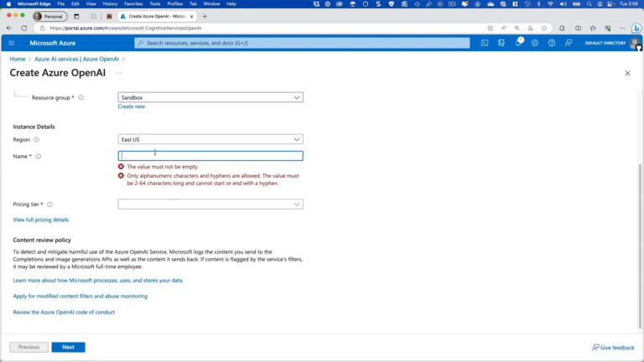
Task: Open the Region dropdown showing East US
Action: tap(210, 139)
